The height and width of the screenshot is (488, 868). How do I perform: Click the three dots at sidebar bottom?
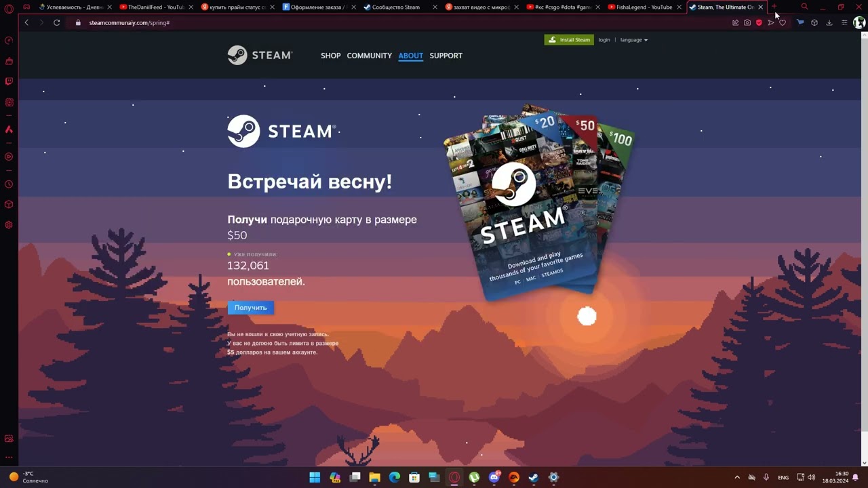coord(9,457)
